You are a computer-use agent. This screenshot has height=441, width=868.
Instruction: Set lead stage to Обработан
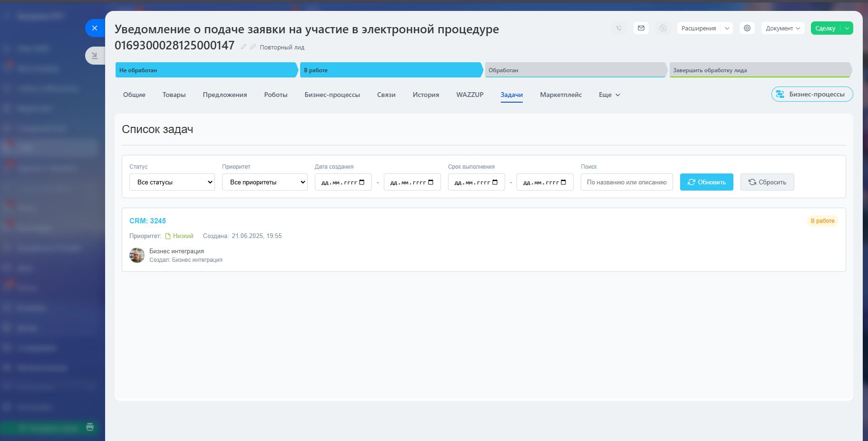575,70
